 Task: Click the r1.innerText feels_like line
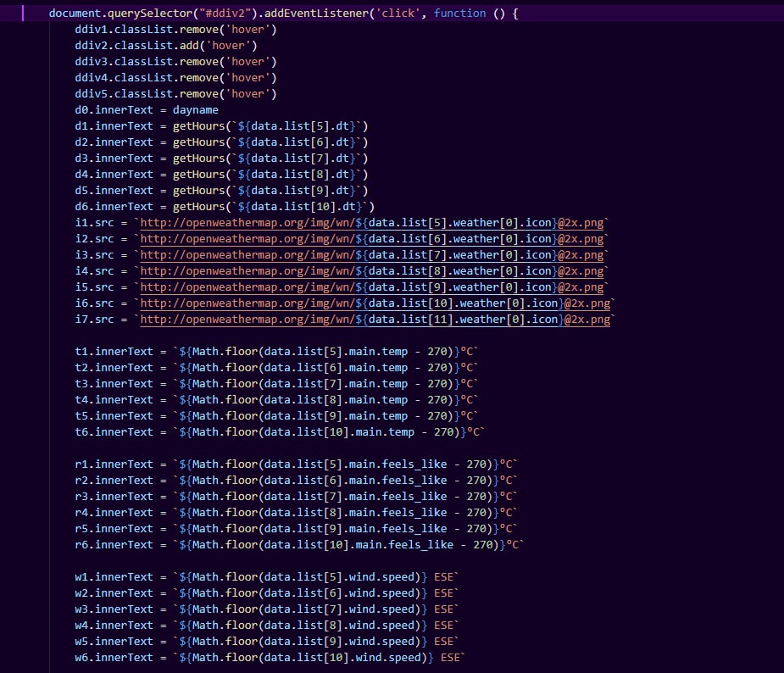pos(296,464)
